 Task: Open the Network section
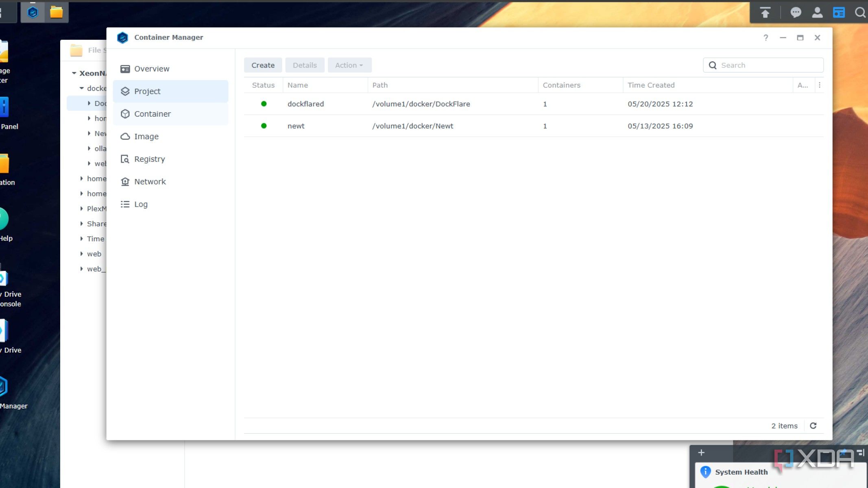coord(170,181)
